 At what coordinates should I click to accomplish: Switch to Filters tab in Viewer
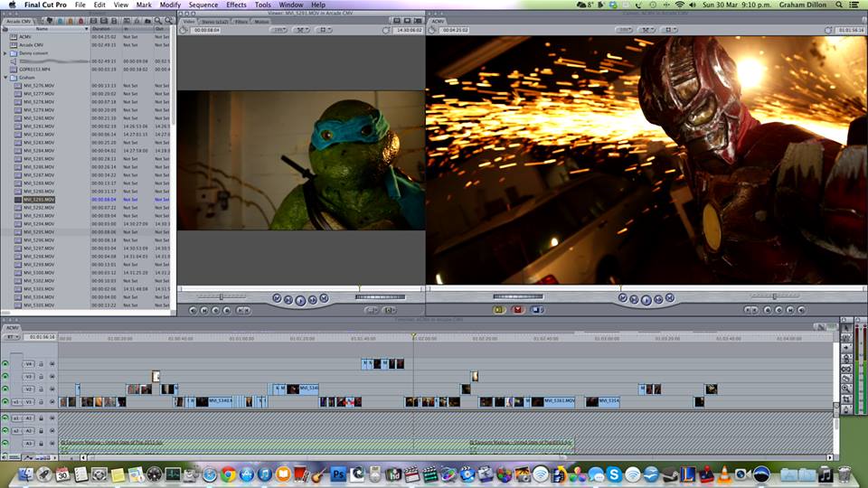(x=241, y=22)
